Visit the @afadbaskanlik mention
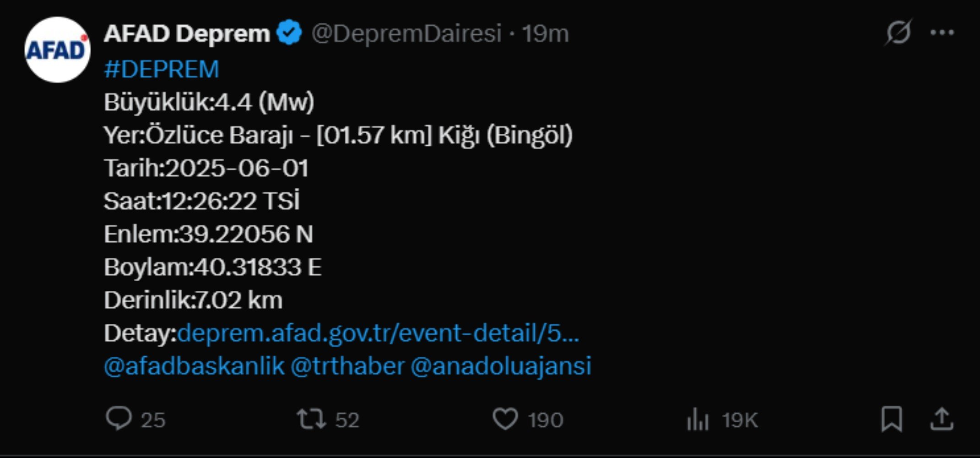980x458 pixels. coord(194,366)
